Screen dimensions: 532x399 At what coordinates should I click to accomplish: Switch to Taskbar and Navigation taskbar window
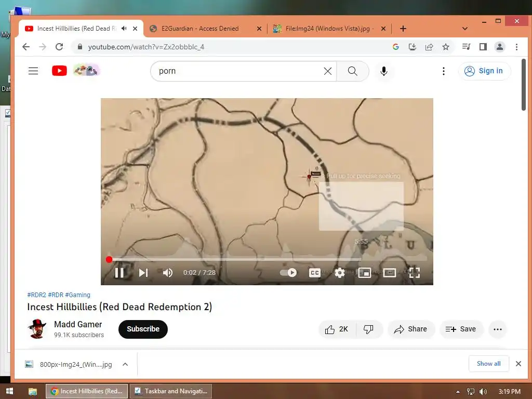point(171,391)
